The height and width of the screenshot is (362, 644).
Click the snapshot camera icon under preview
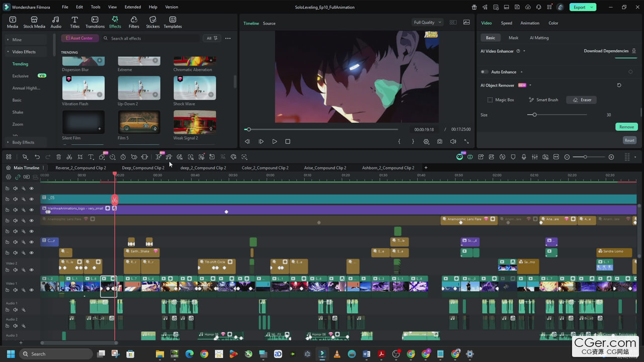440,142
